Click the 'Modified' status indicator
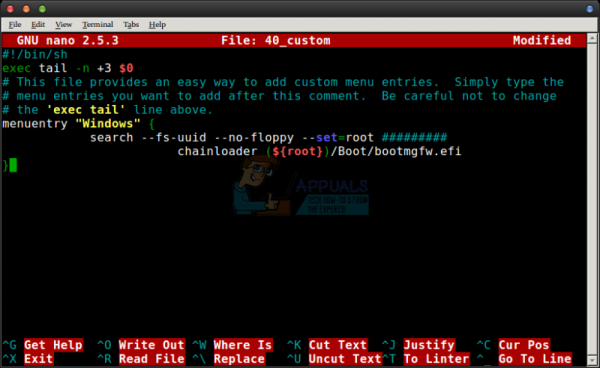Screen dimensions: 600x368 point(542,41)
